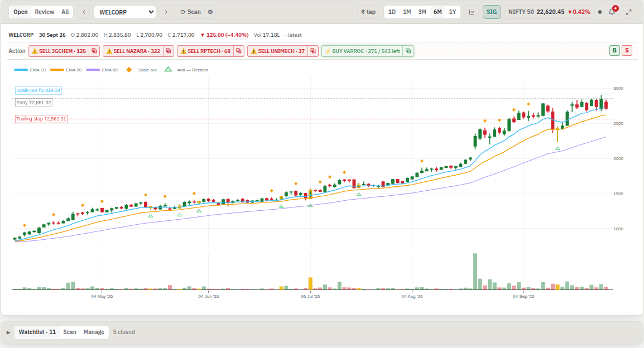644x348 pixels.
Task: Copy BUY VARROC order
Action: (408, 51)
